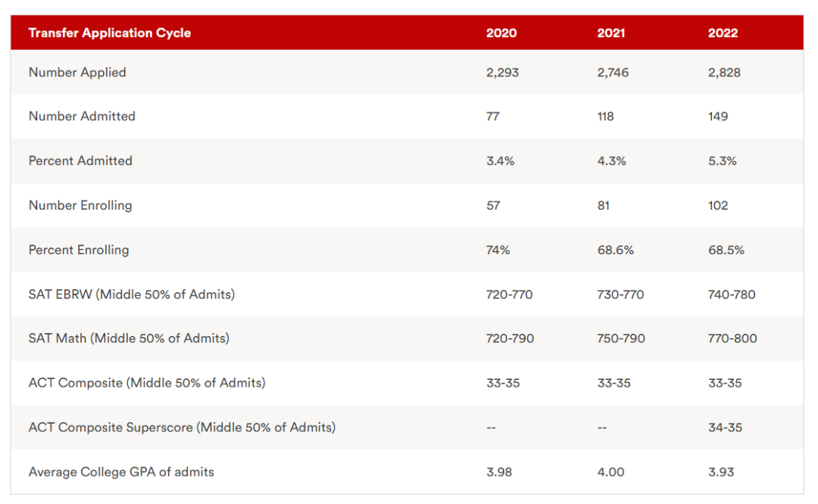Click the Percent Admitted row label
This screenshot has height=504, width=818.
coord(80,160)
